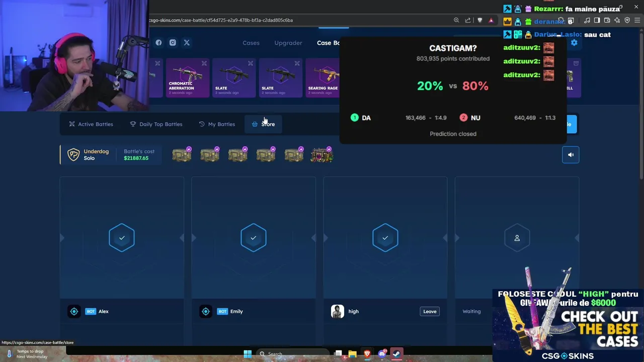This screenshot has width=644, height=362.
Task: Click the crosshair avatar next to Alex
Action: point(74,311)
